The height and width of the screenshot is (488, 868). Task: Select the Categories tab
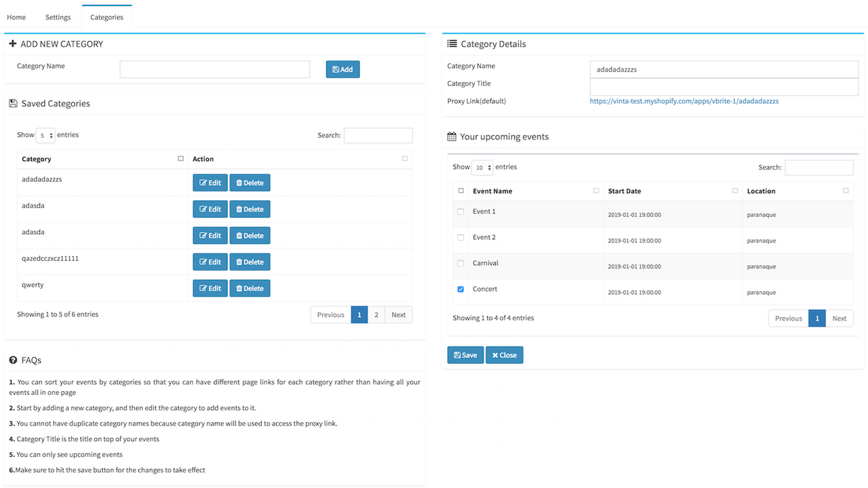coord(106,17)
